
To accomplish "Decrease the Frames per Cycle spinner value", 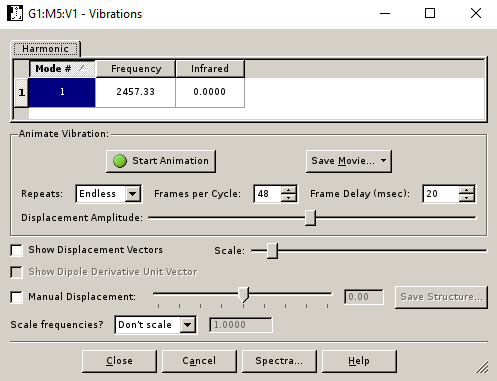I will (289, 198).
